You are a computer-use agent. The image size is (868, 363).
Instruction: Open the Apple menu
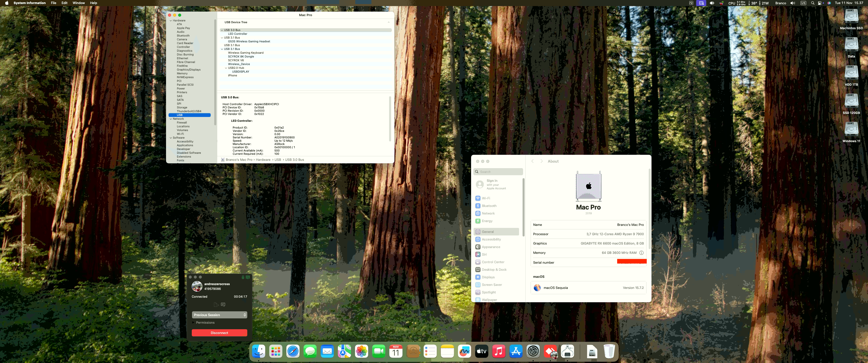6,3
